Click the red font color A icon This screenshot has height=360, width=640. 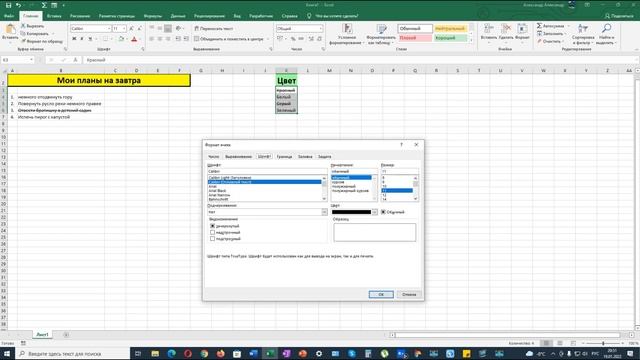pos(134,39)
